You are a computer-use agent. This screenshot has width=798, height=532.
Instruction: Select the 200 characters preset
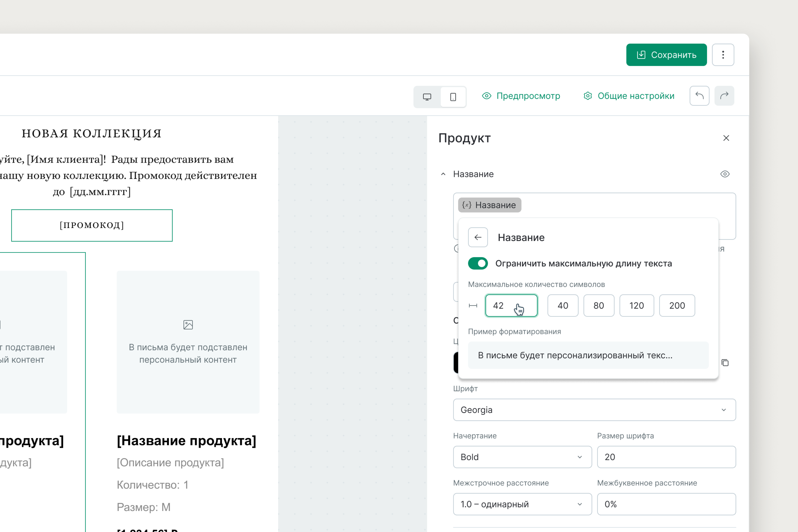pos(677,305)
